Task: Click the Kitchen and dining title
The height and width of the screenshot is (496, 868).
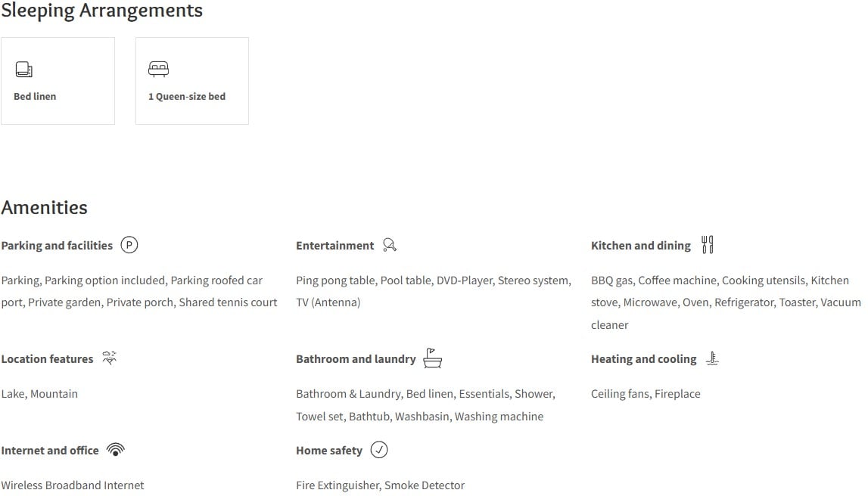Action: pos(640,246)
